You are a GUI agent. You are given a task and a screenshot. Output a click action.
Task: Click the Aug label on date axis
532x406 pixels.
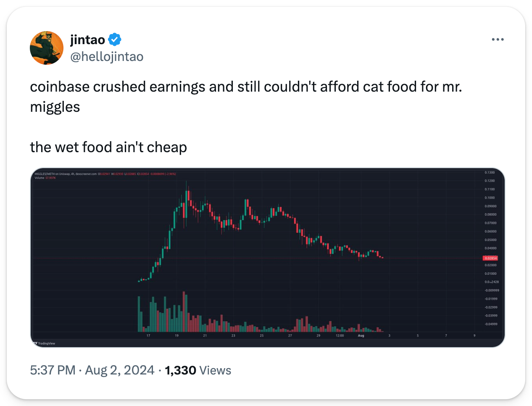coord(361,335)
